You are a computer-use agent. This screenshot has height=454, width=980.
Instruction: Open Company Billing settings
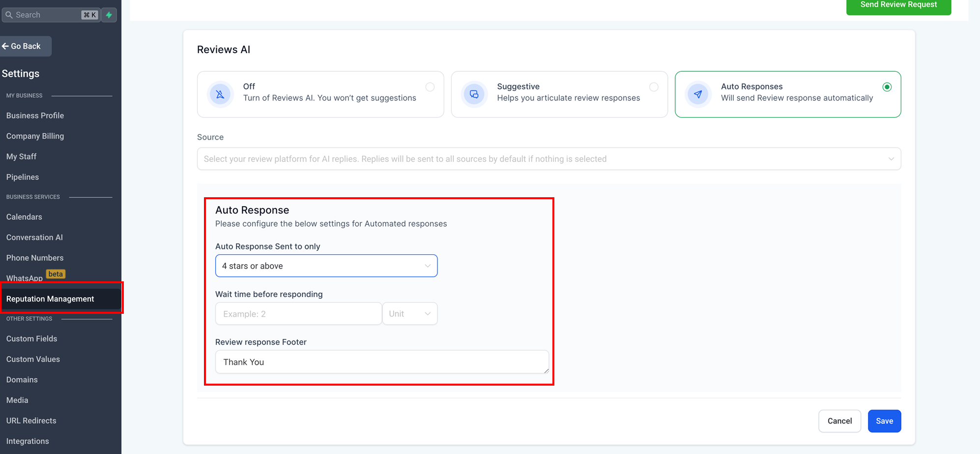pyautogui.click(x=35, y=136)
